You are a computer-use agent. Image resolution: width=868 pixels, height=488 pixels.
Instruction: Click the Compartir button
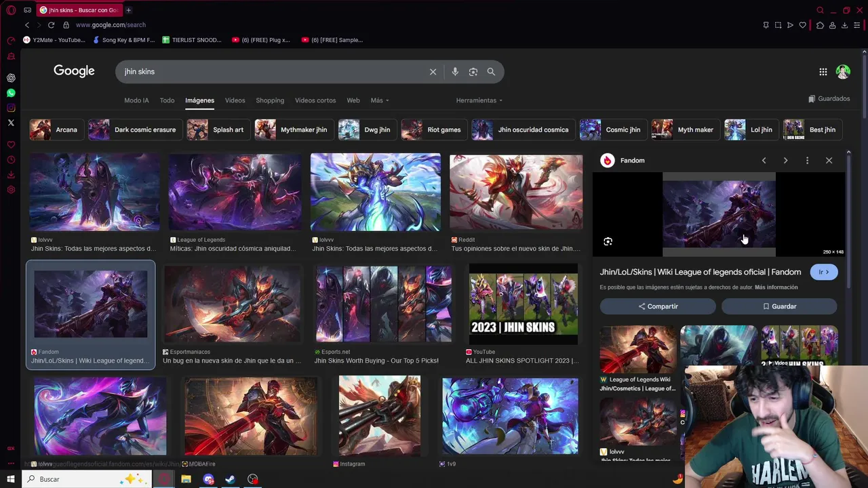click(x=658, y=306)
